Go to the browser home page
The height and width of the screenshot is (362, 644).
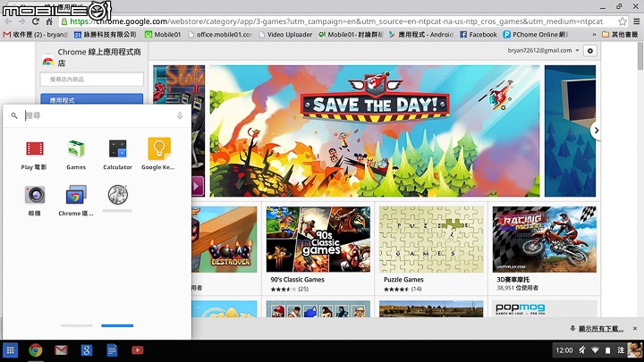pyautogui.click(x=49, y=21)
